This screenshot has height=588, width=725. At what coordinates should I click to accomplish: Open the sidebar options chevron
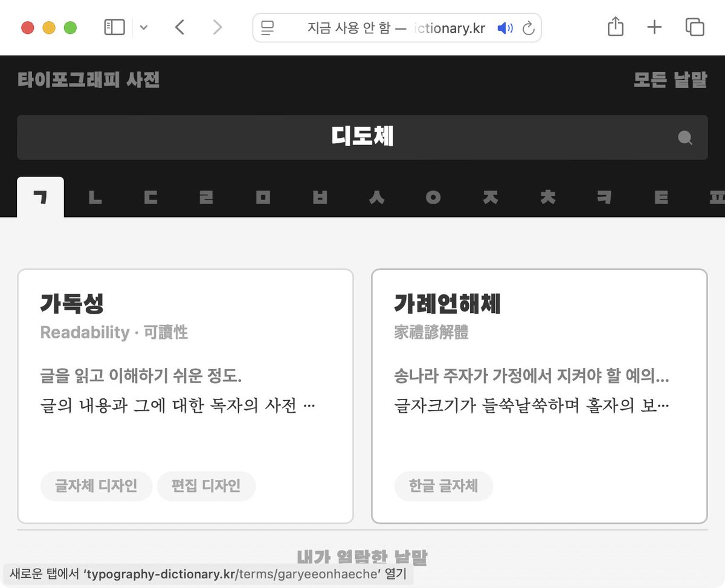pos(143,27)
